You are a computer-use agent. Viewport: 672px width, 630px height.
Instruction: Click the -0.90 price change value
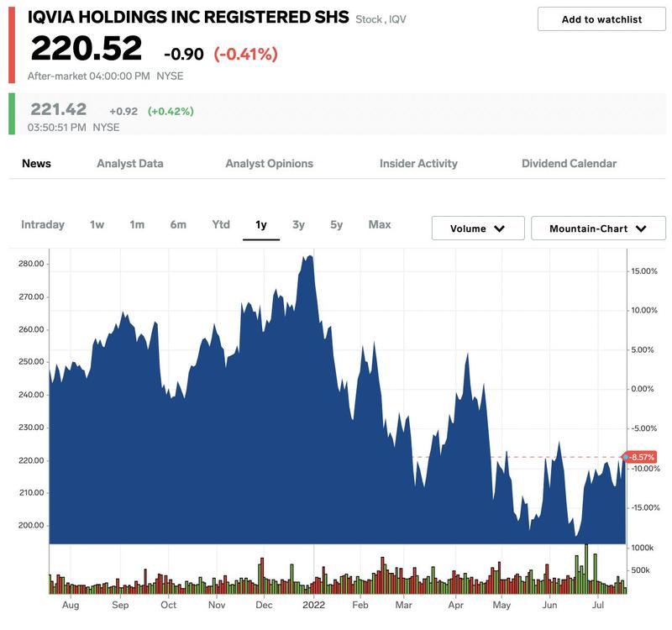tap(184, 54)
